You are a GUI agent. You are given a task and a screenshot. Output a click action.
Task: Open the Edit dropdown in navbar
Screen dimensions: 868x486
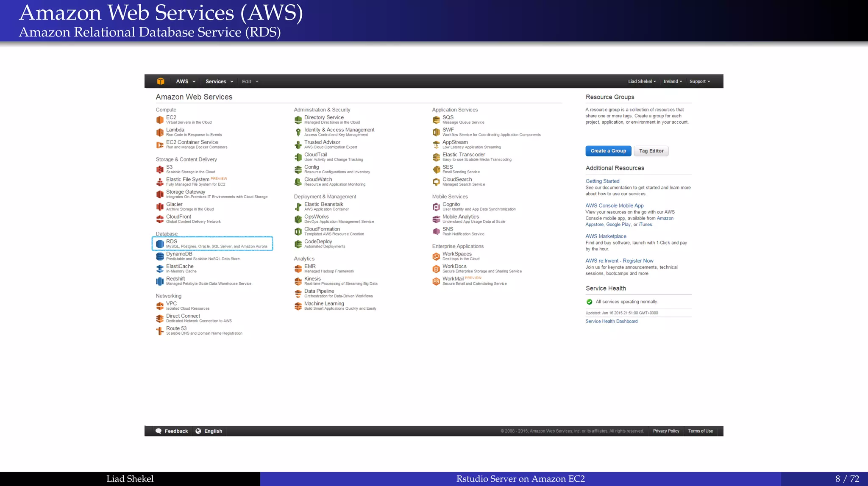(x=250, y=81)
